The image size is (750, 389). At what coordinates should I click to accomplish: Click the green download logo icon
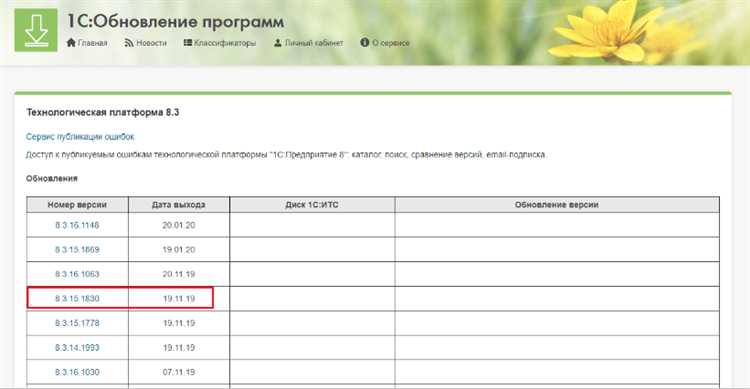(36, 30)
